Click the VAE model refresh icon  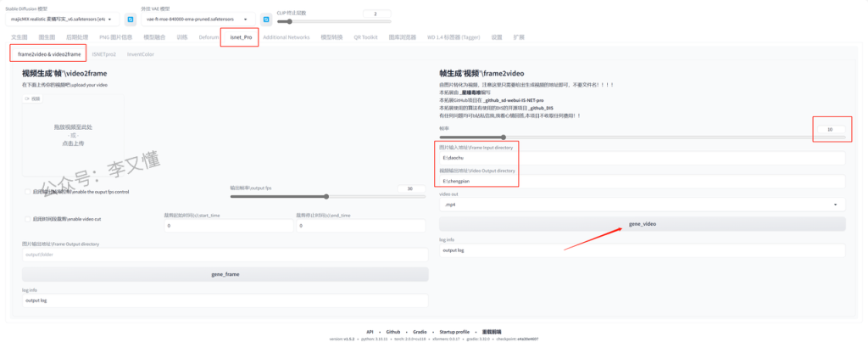pos(264,19)
